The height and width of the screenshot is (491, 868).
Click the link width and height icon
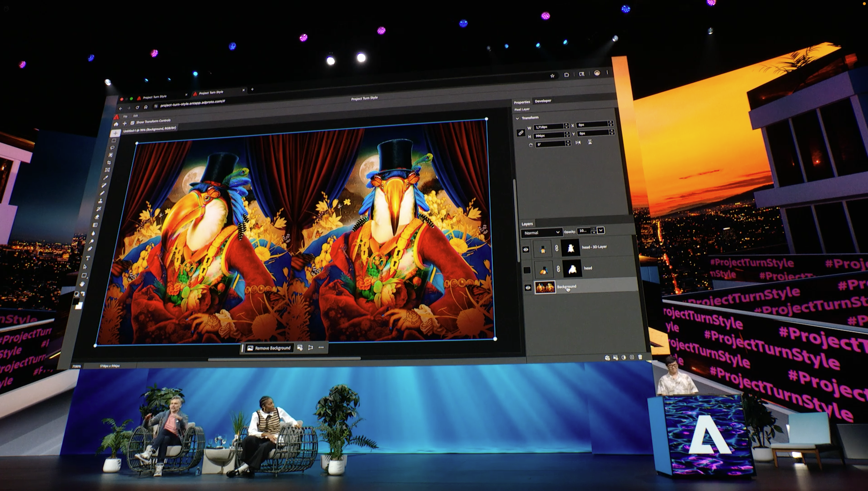pos(521,133)
